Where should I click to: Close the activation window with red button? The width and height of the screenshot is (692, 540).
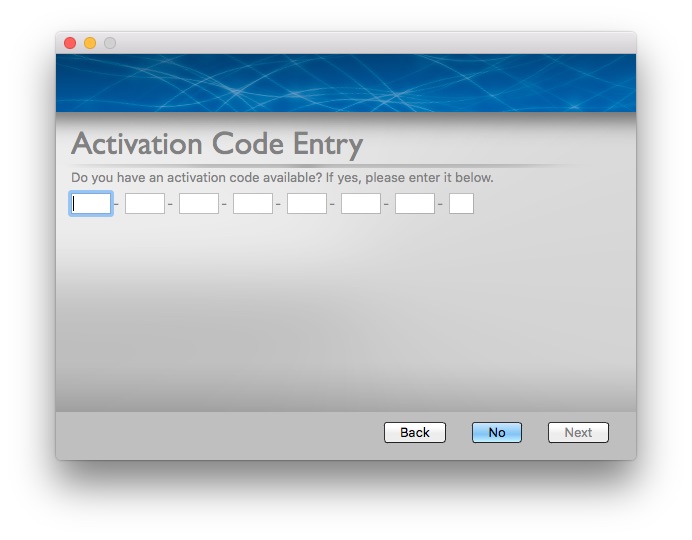click(70, 43)
